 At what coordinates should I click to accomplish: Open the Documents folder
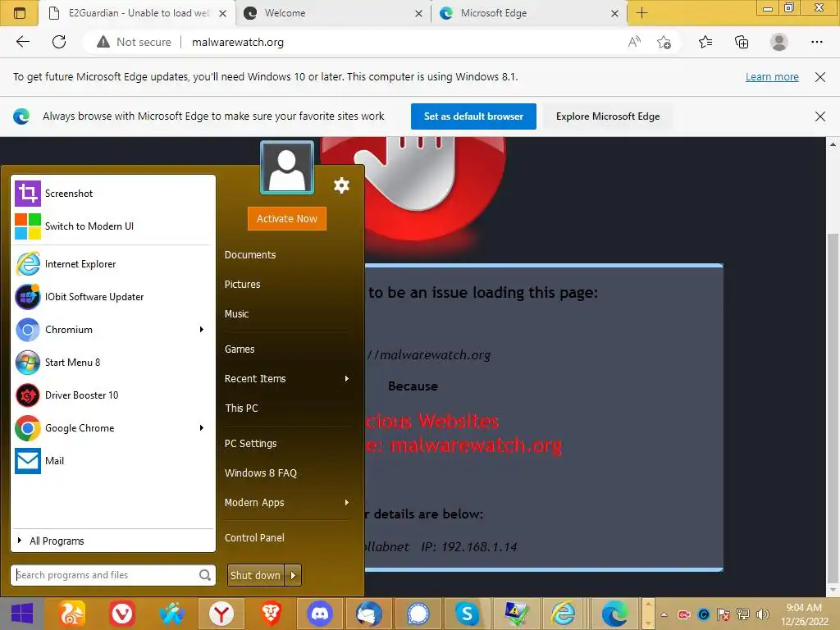pos(250,255)
